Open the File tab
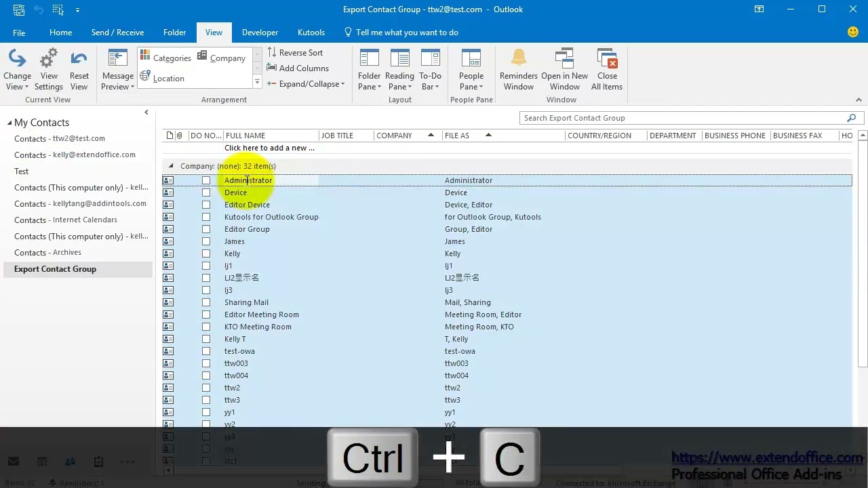 point(19,33)
